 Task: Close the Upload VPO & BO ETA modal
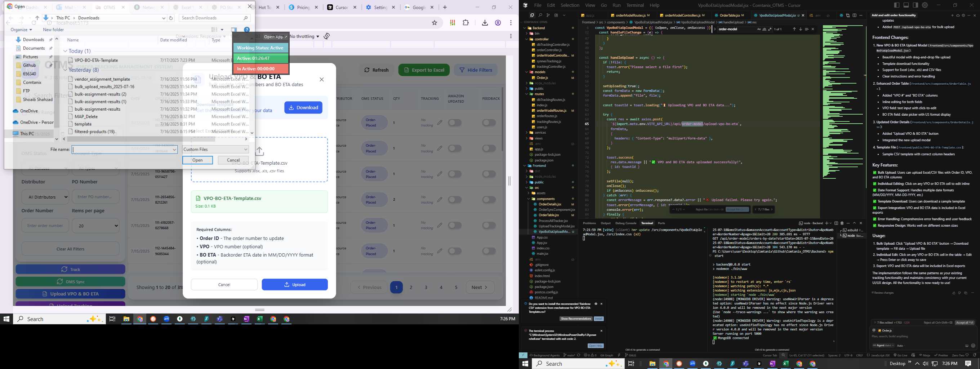321,80
